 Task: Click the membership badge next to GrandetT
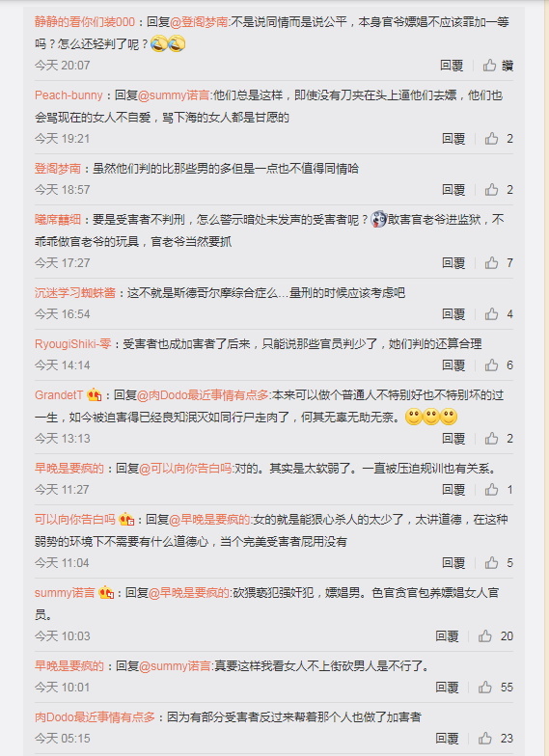(95, 395)
